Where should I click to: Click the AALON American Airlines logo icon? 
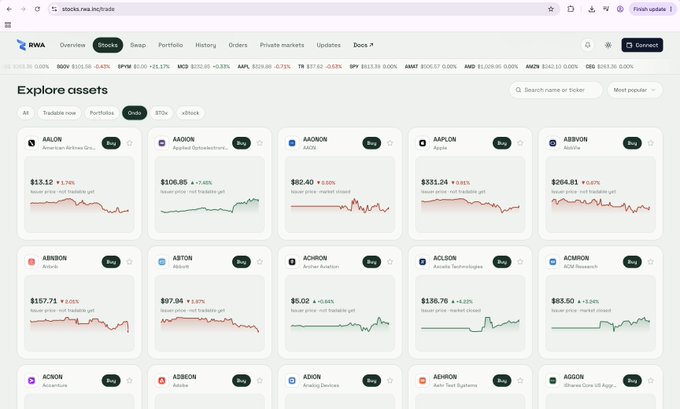(x=31, y=143)
